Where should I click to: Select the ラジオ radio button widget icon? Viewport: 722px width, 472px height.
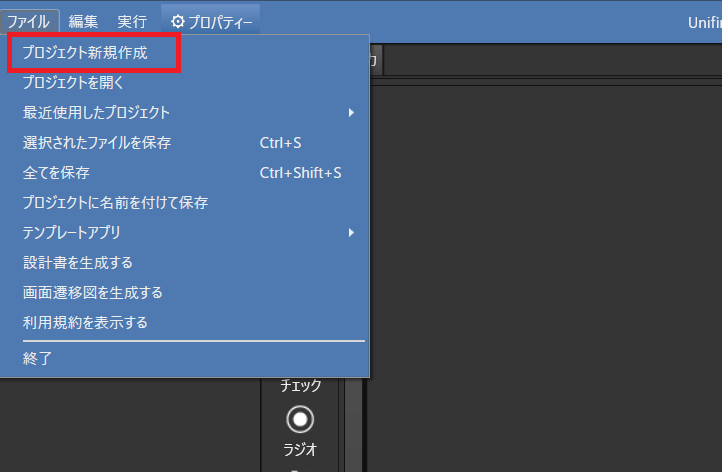point(300,419)
